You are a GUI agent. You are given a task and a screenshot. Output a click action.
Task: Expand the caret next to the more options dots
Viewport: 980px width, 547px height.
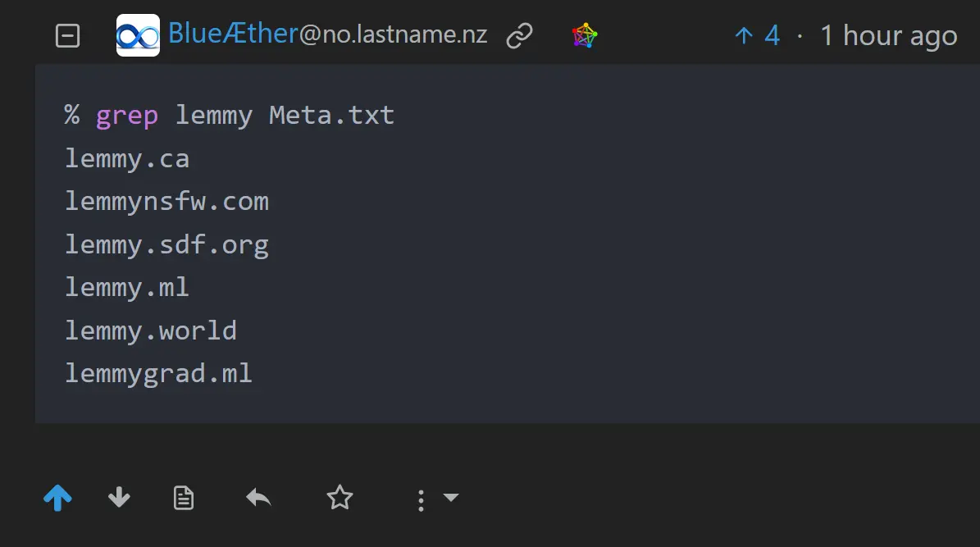tap(450, 498)
